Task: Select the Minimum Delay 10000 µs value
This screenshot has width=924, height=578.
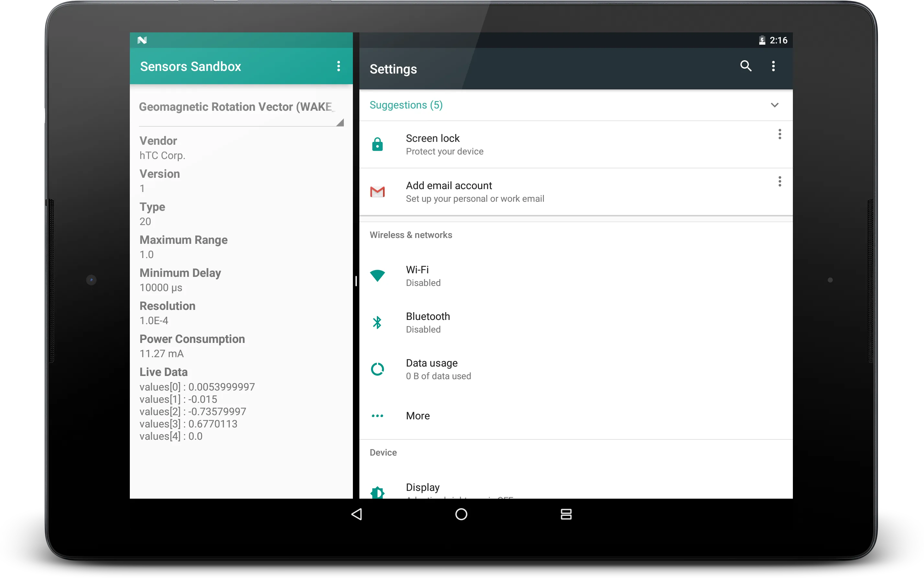Action: tap(161, 288)
